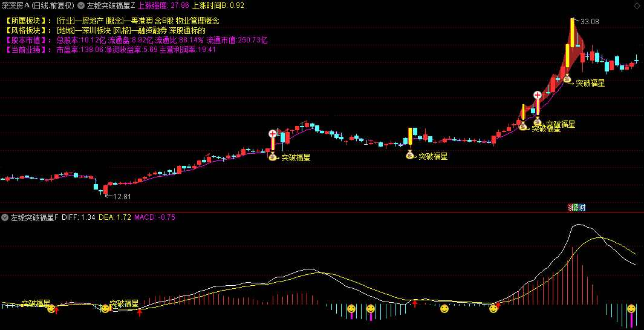Click the tall yellow candle at the 33.08 peak
The width and height of the screenshot is (644, 330).
[x=572, y=32]
